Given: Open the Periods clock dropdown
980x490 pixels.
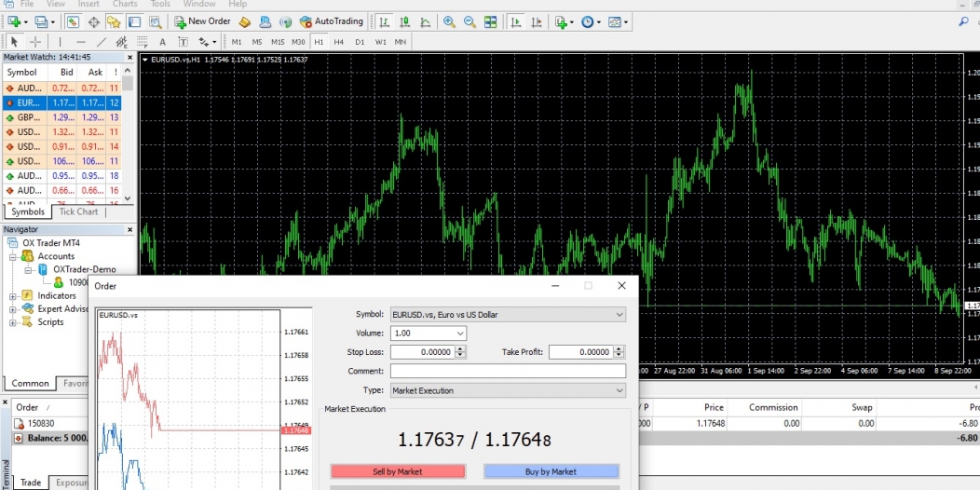Looking at the screenshot, I should tap(591, 21).
